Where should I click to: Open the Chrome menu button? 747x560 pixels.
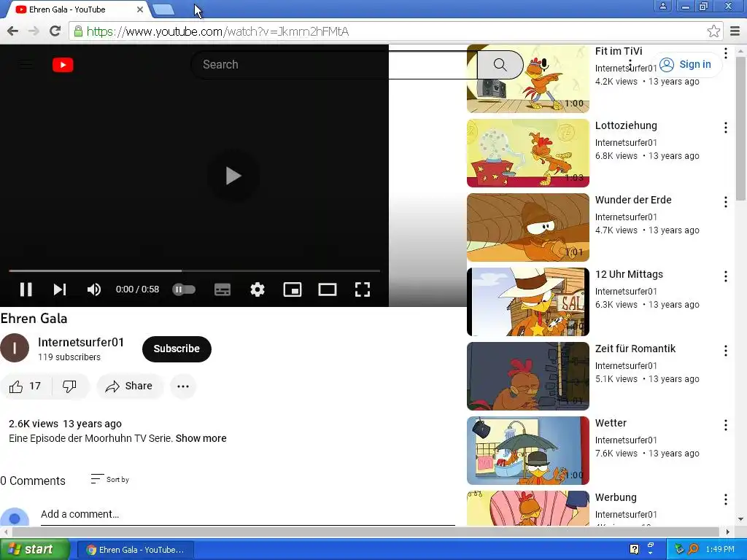735,31
